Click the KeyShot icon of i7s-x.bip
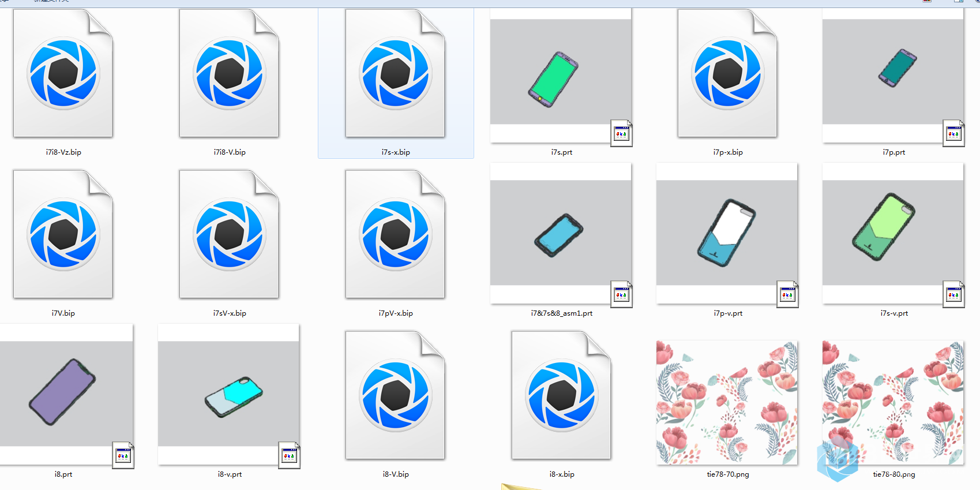 tap(395, 73)
